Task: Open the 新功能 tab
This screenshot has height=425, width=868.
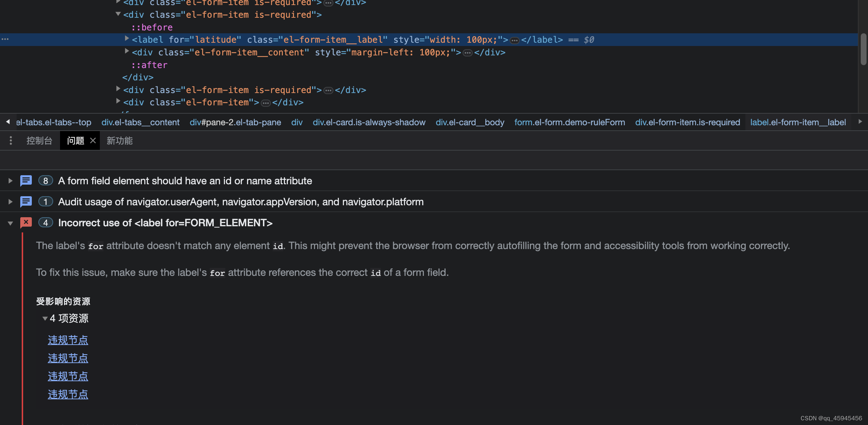Action: pos(119,140)
